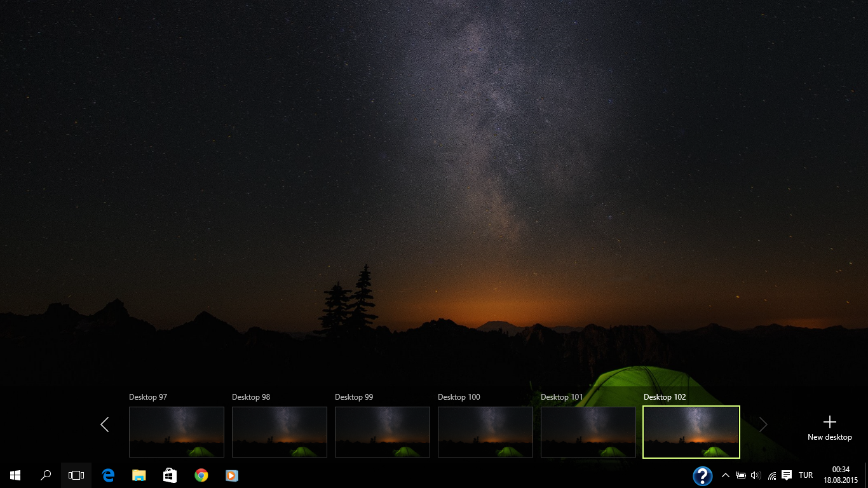Launch Microsoft Edge from taskbar
This screenshot has width=868, height=488.
coord(108,475)
